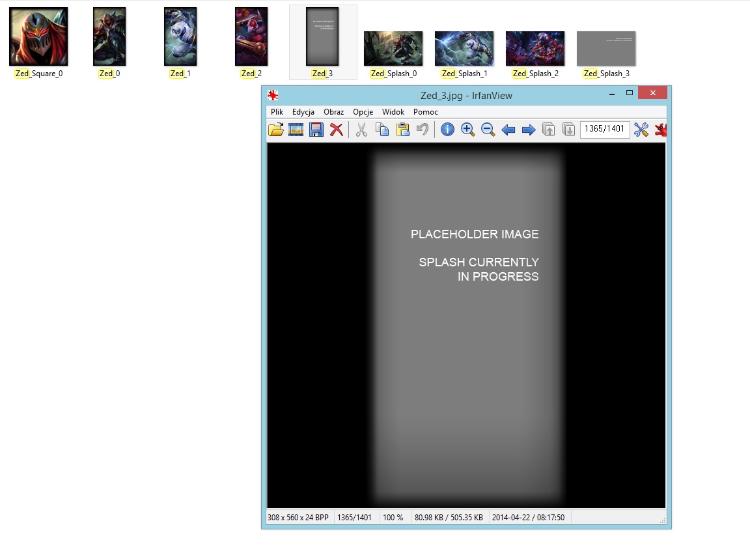The image size is (750, 560).
Task: Click the Zed_Square_0 file name label
Action: [39, 74]
